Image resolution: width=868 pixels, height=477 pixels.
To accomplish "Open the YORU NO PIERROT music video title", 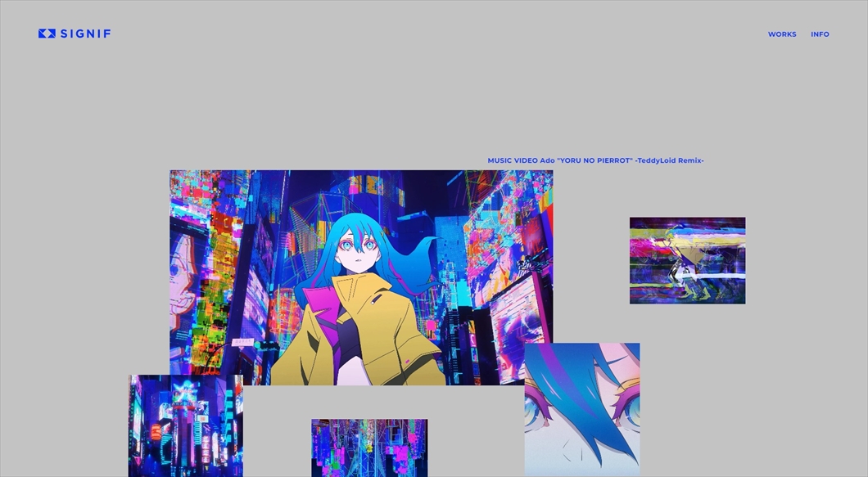I will coord(595,160).
